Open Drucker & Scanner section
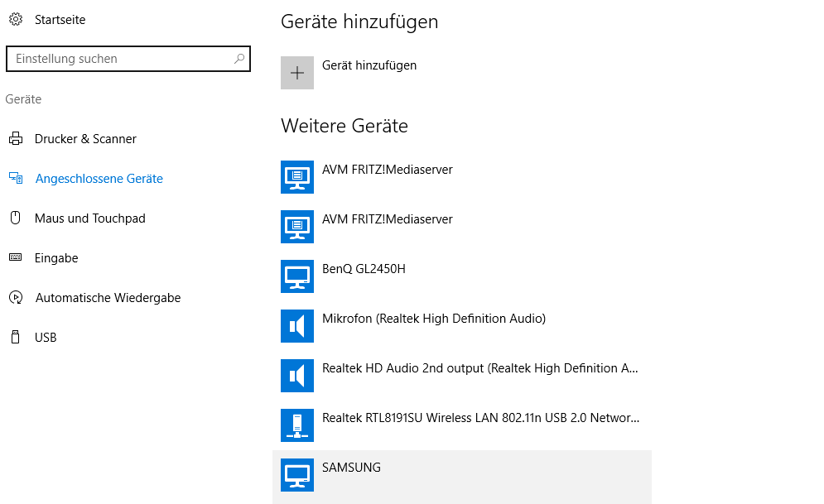The image size is (824, 504). pos(85,138)
